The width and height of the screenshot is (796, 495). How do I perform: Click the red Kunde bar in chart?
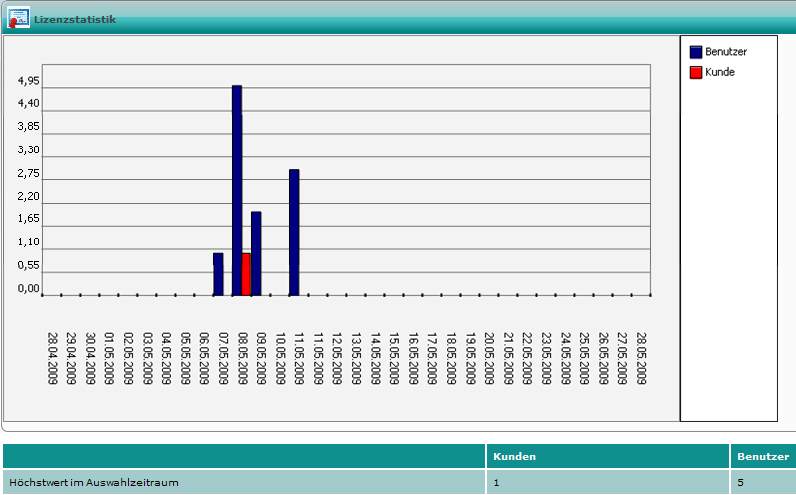click(246, 274)
